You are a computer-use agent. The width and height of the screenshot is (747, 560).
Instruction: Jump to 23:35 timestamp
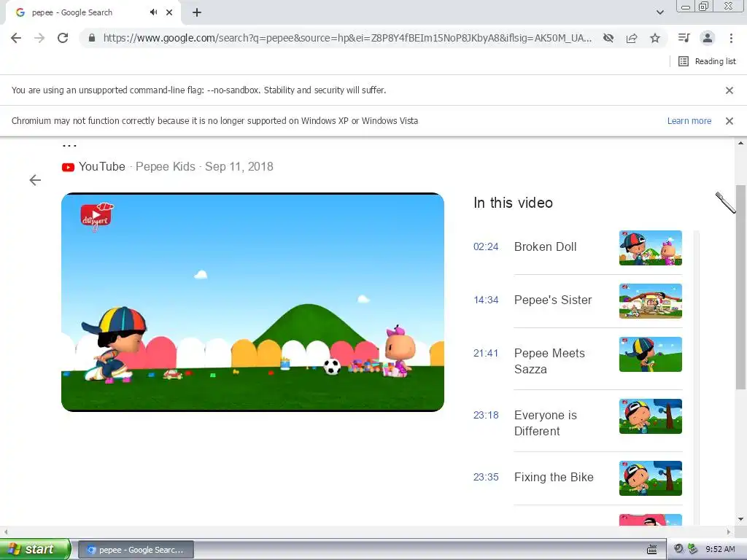point(485,477)
